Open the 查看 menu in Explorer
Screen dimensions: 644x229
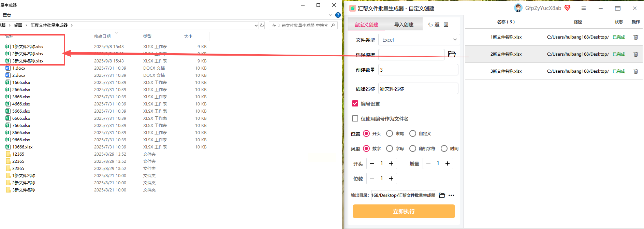tap(7, 15)
